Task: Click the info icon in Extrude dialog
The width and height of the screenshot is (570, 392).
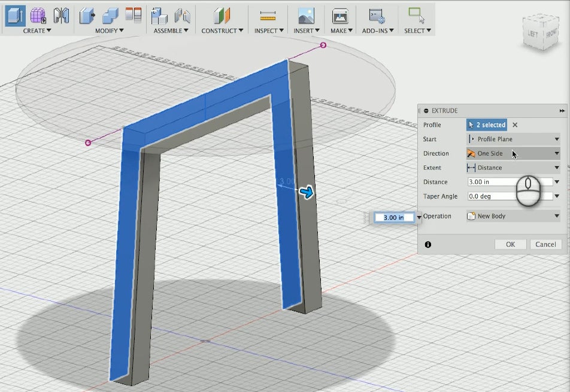Action: pos(428,245)
